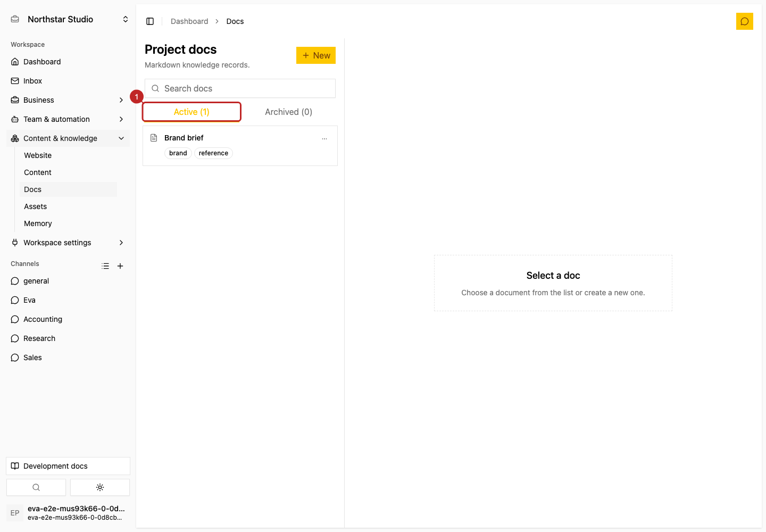Click the reference tag on Brand brief

213,153
